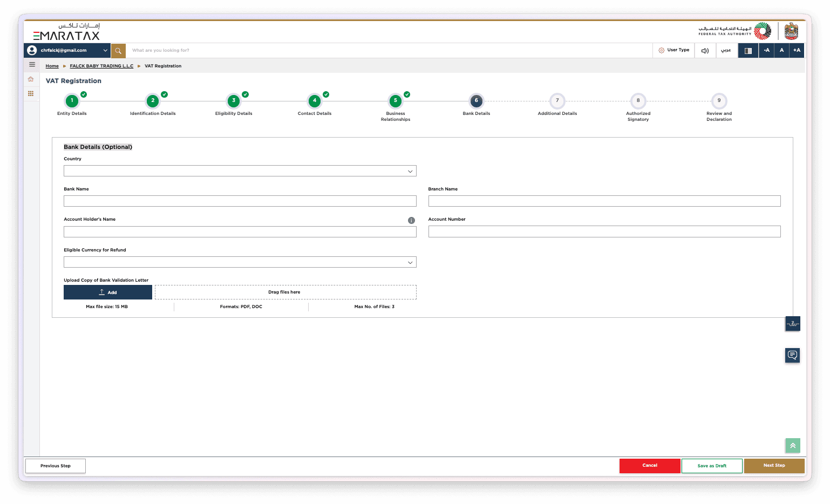
Task: Go to step 1 Entity Details
Action: click(72, 101)
